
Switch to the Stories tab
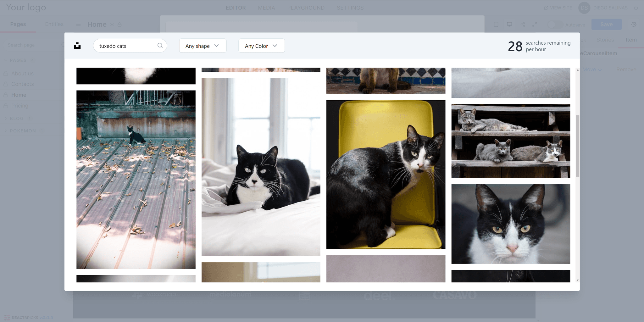pos(605,40)
